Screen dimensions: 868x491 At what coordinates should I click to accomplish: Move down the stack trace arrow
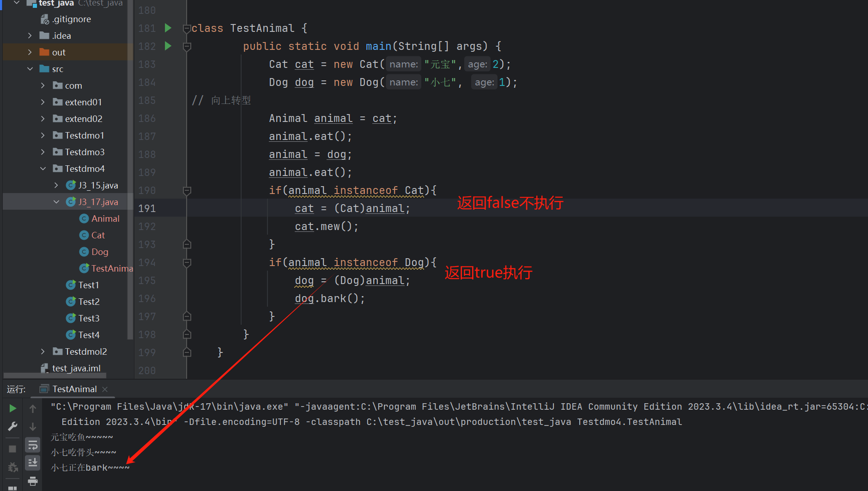click(33, 426)
